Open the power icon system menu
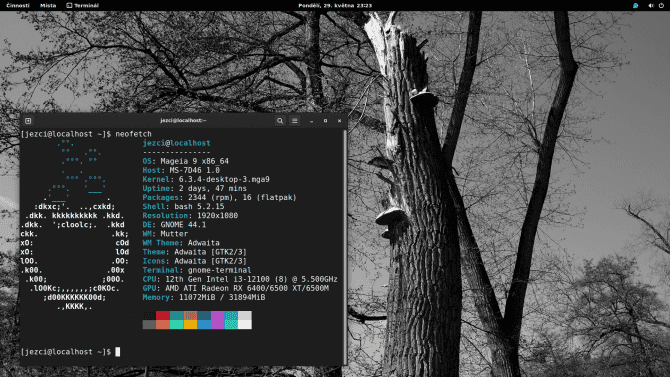 click(661, 6)
